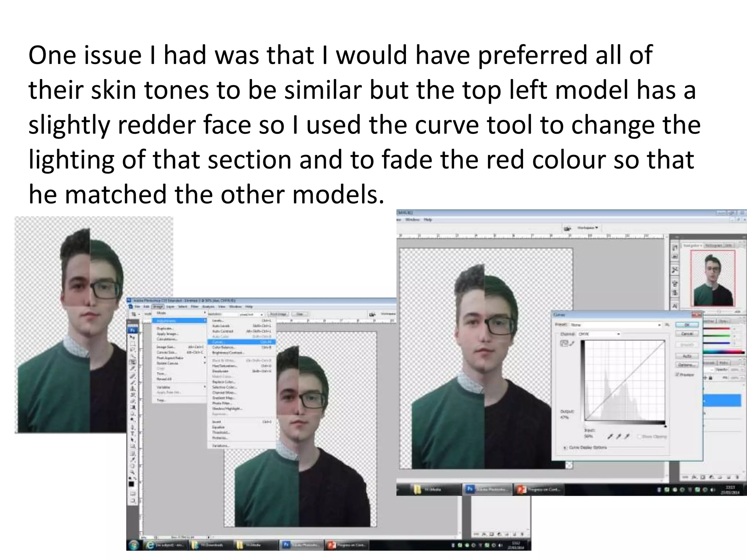The width and height of the screenshot is (747, 560).
Task: Choose Image Size in the Image menu
Action: coord(179,347)
